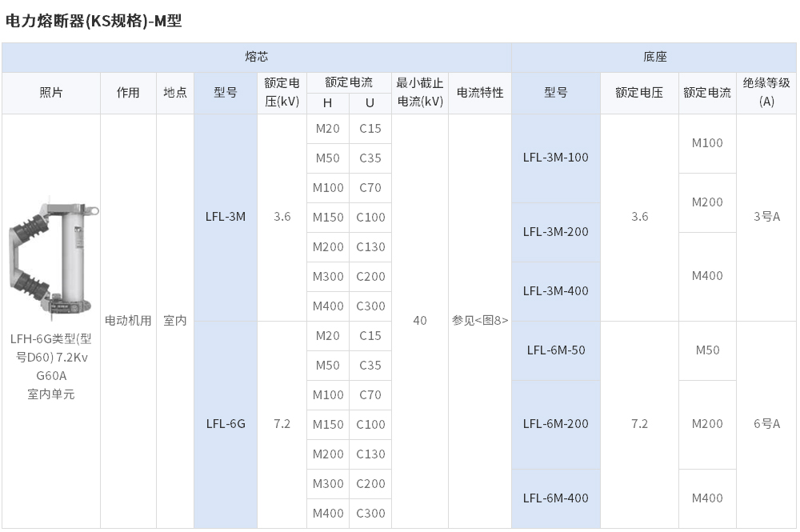
Task: Click the LFL-6M-200 base model cell
Action: [556, 424]
